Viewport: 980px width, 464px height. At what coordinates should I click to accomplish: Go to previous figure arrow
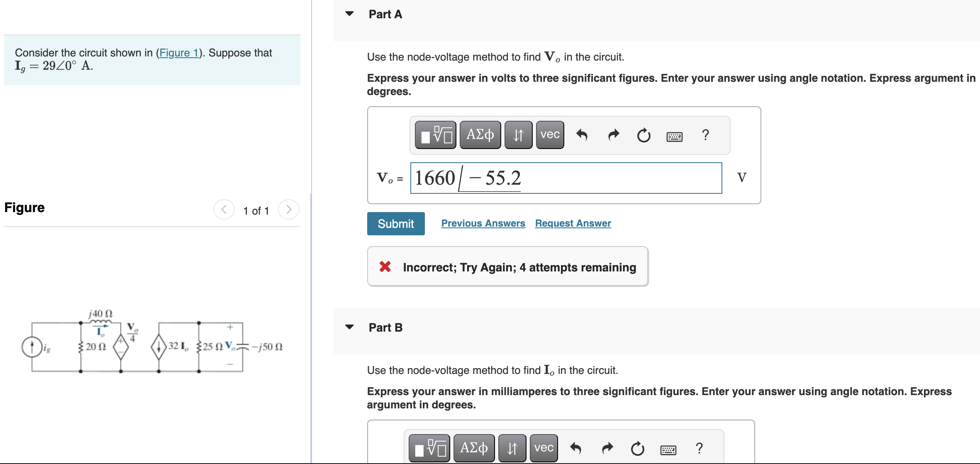click(x=224, y=210)
